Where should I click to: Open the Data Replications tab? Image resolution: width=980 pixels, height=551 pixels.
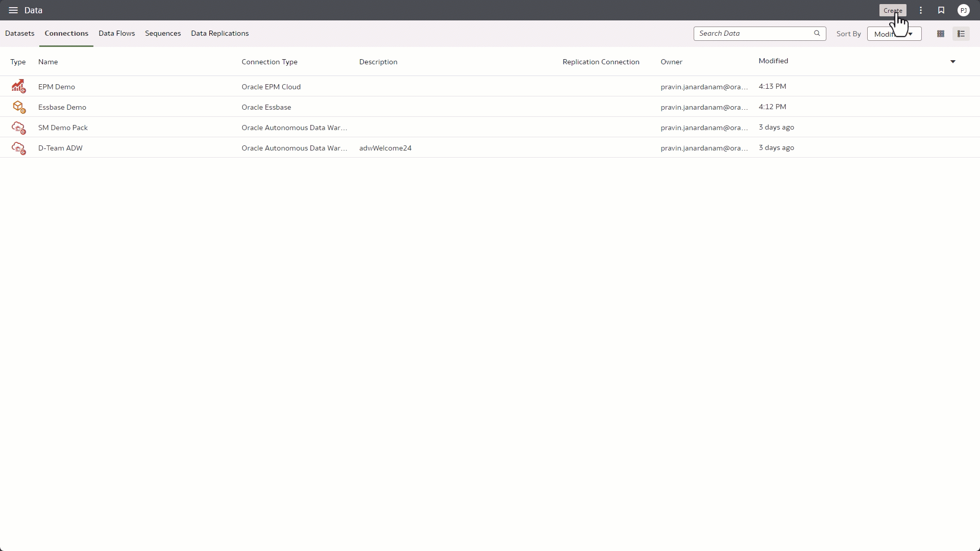(219, 33)
